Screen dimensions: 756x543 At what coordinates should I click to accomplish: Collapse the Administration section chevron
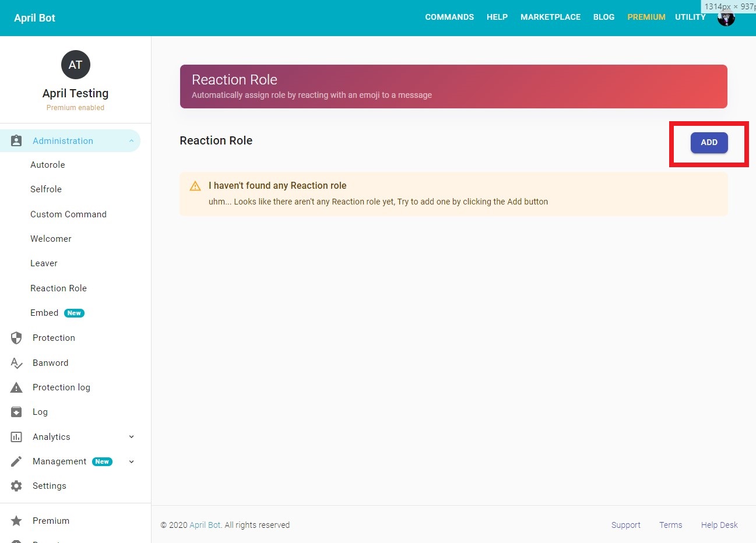tap(131, 141)
